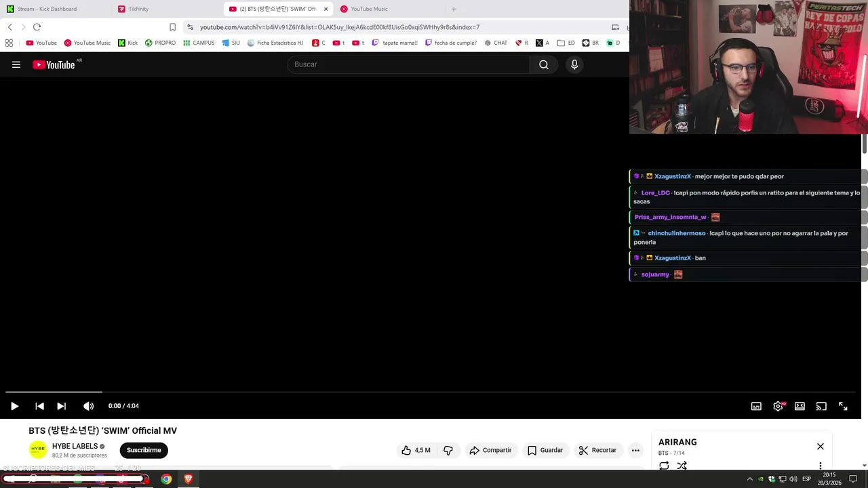Open Kick bookmark
The height and width of the screenshot is (488, 868).
(127, 43)
